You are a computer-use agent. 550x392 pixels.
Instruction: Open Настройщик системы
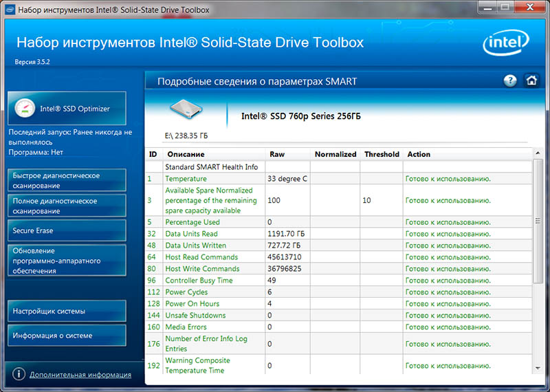[67, 311]
